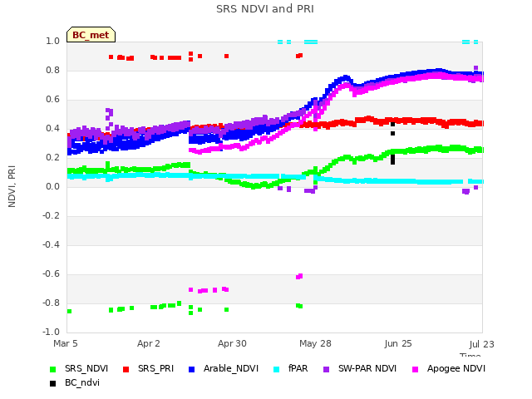Click the green SRS_NDVI legend swatch

click(x=52, y=369)
